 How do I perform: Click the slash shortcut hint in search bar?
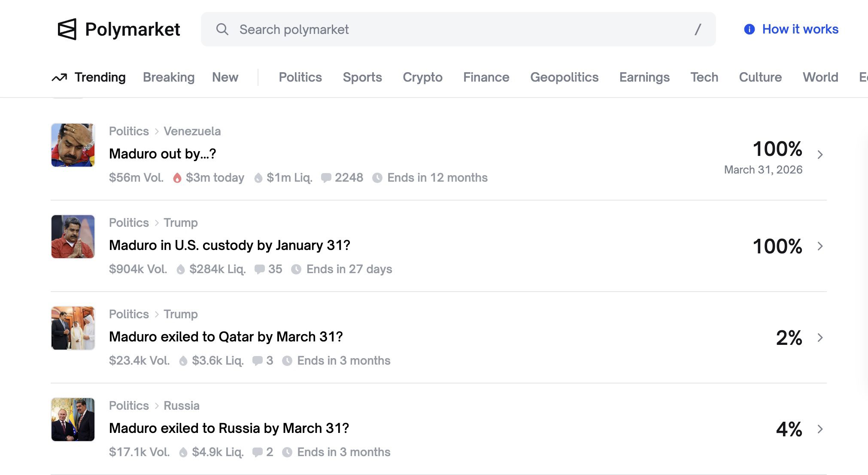coord(698,29)
